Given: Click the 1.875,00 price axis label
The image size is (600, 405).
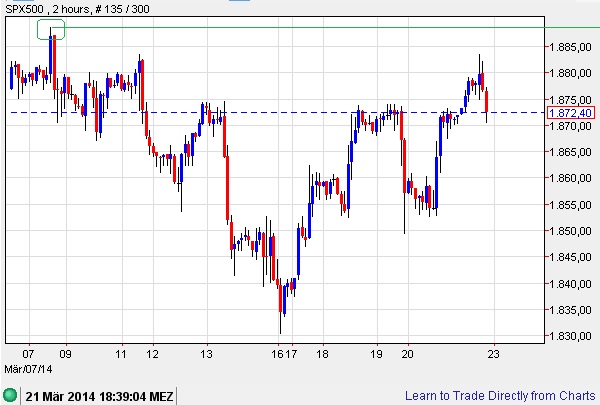Looking at the screenshot, I should point(570,100).
